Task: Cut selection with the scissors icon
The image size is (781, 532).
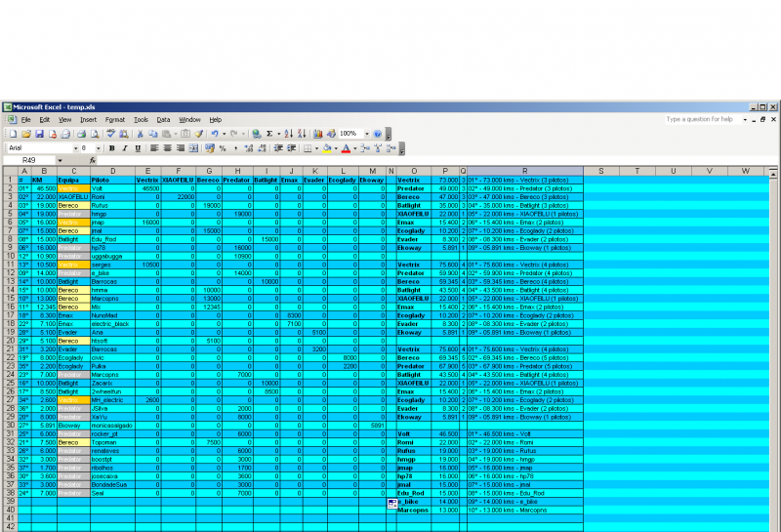Action: (x=140, y=134)
